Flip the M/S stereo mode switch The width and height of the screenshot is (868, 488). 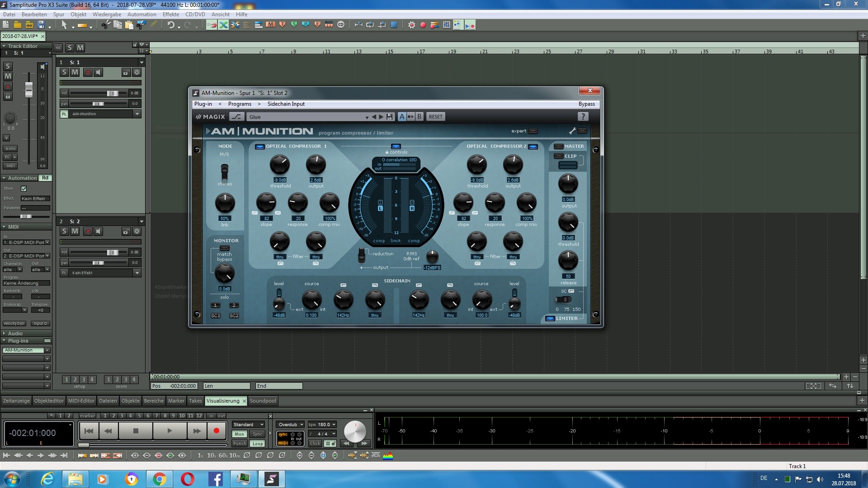(224, 172)
